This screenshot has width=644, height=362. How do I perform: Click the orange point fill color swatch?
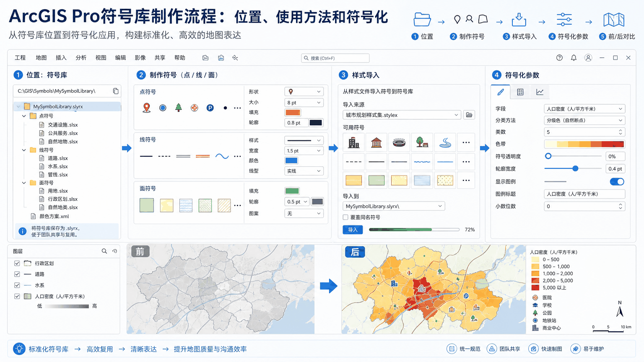293,112
